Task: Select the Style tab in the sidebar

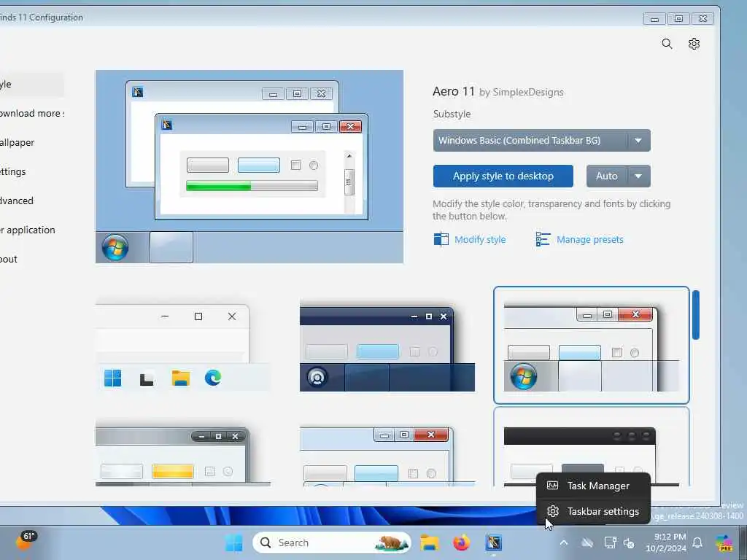Action: coord(31,85)
